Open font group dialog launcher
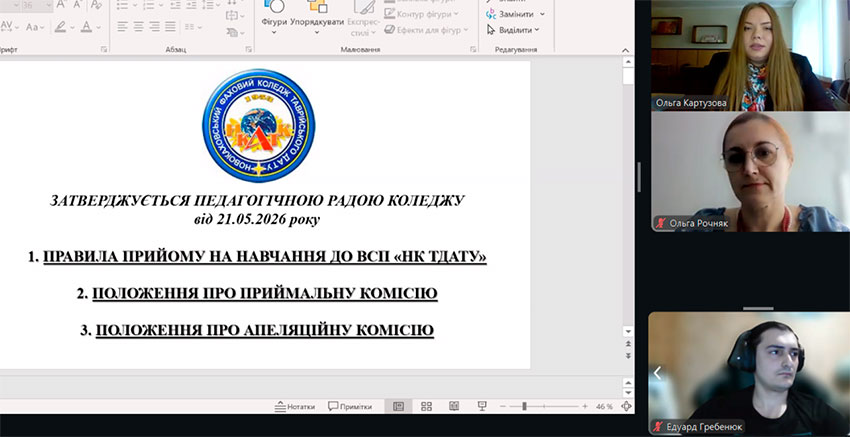Viewport: 850px width, 437px height. 104,49
